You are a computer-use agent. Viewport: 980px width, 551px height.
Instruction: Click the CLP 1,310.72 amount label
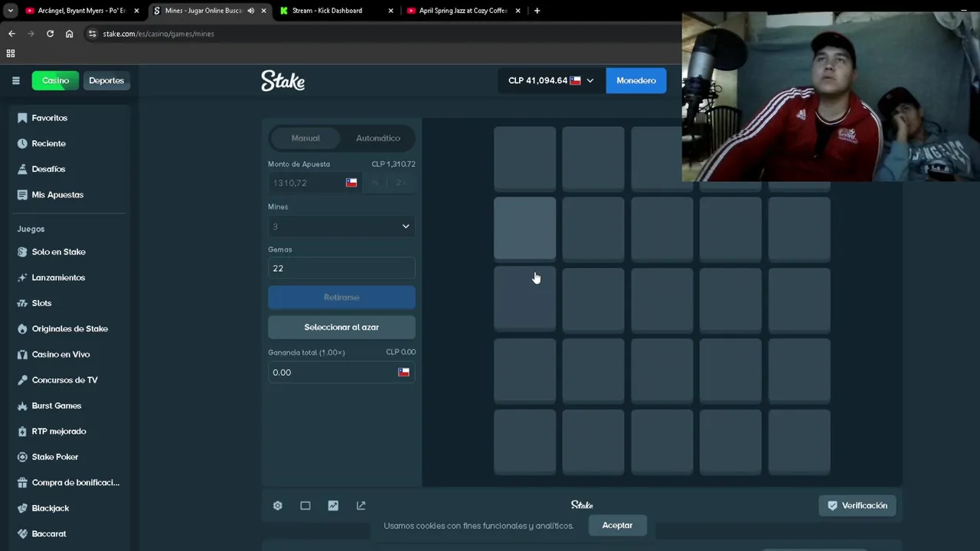394,164
